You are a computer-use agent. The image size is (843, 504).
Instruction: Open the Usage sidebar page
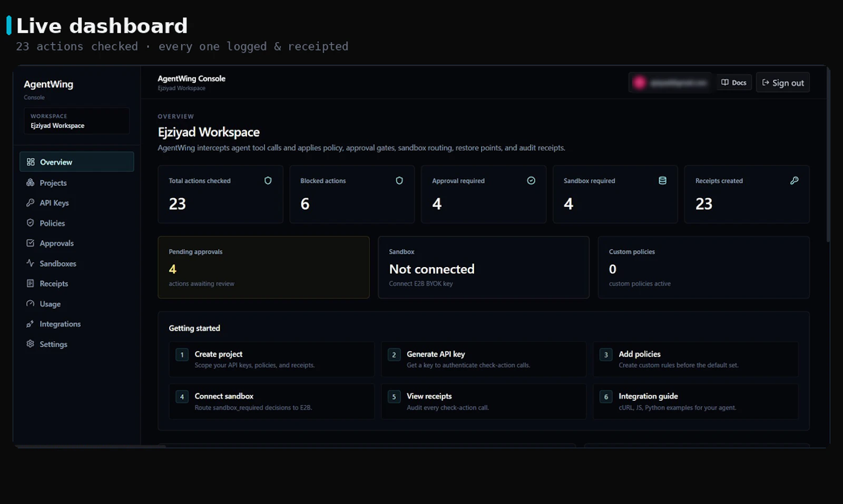(76, 304)
